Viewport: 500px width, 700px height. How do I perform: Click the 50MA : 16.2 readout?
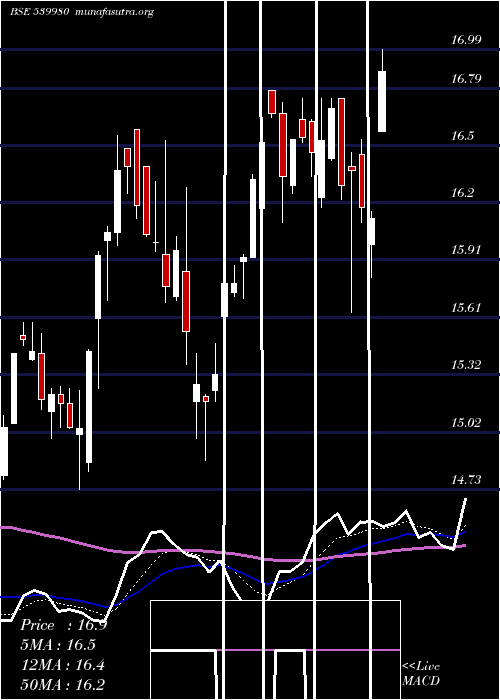coord(63,684)
